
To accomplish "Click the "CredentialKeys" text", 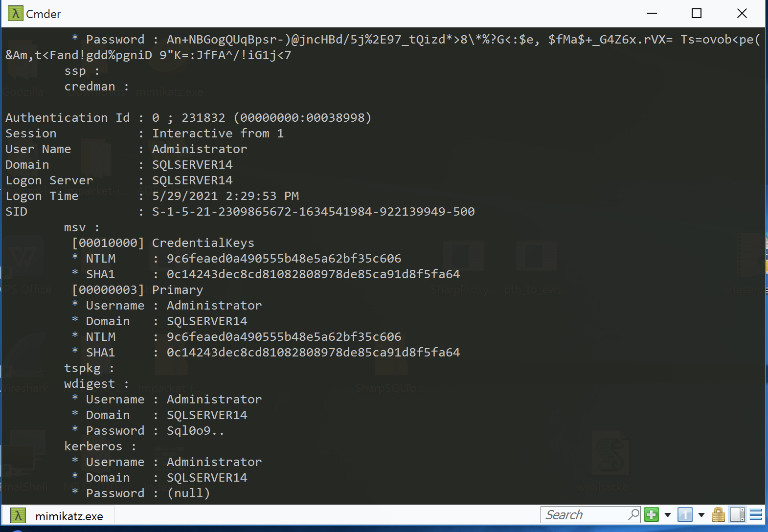I will (203, 243).
